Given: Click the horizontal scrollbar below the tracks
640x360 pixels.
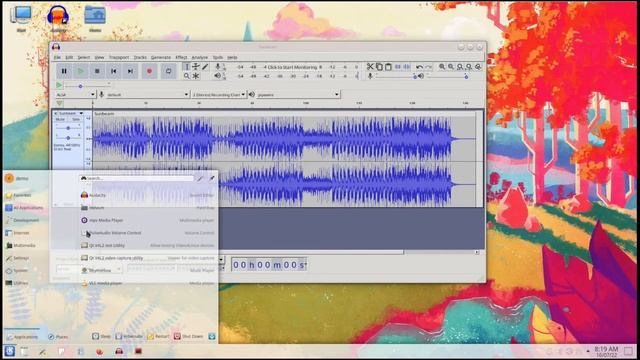Looking at the screenshot, I should pos(312,252).
